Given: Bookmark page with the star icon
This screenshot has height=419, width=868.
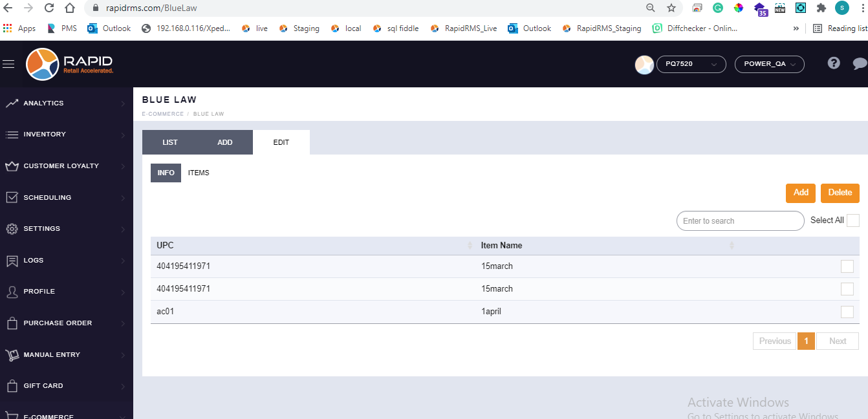Looking at the screenshot, I should pos(671,8).
